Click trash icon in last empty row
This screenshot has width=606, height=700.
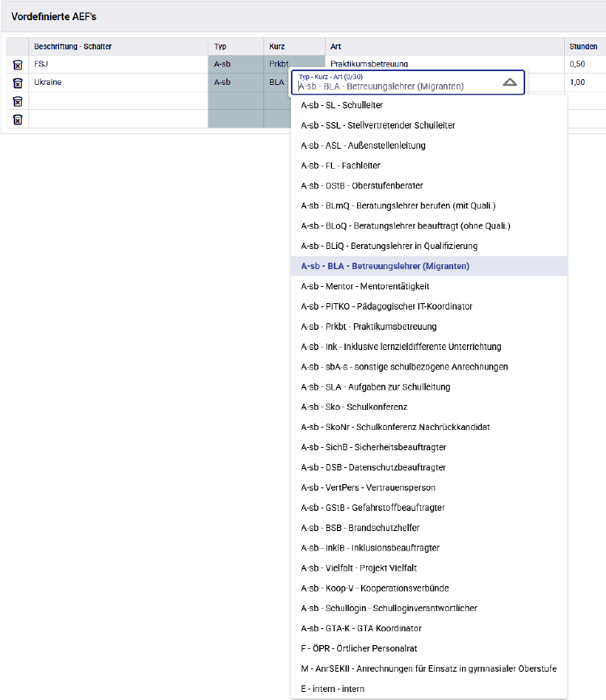pyautogui.click(x=18, y=119)
